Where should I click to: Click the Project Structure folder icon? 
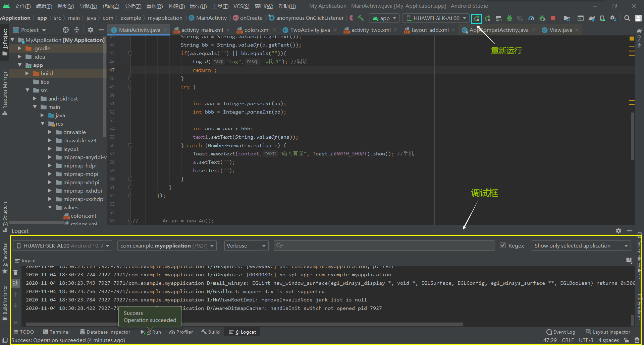pos(567,18)
